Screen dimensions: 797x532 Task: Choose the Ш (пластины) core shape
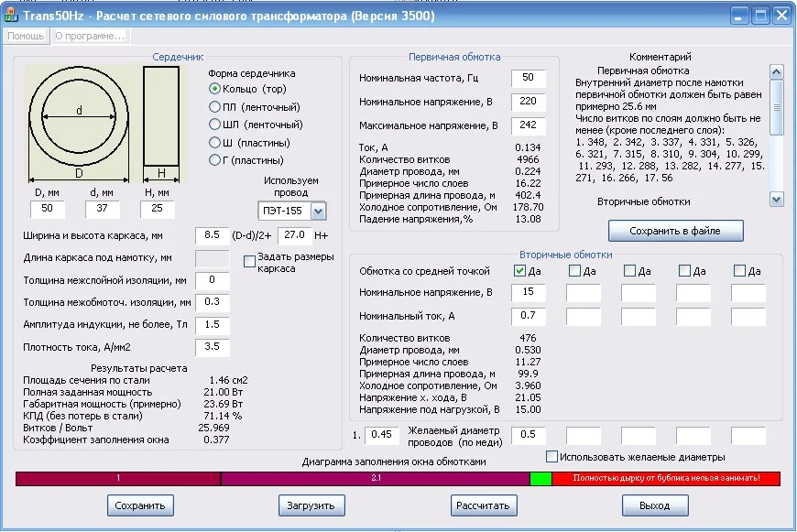pos(215,143)
